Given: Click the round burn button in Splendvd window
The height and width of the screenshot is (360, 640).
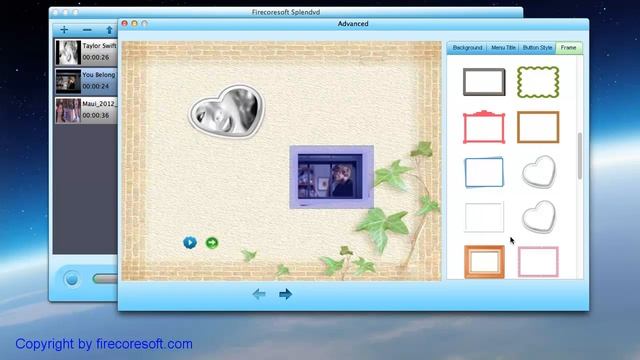Looking at the screenshot, I should click(72, 279).
